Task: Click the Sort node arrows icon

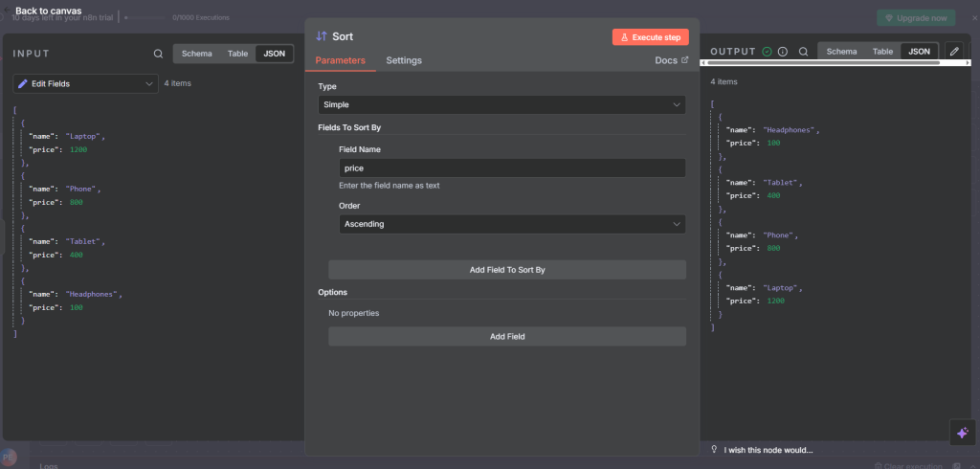Action: 322,36
